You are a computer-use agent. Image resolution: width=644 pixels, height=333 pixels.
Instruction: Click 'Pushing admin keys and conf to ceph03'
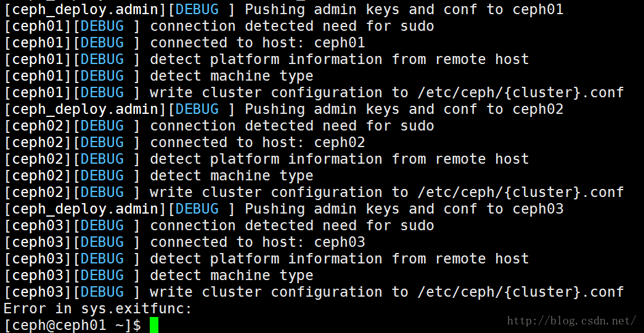tap(404, 209)
